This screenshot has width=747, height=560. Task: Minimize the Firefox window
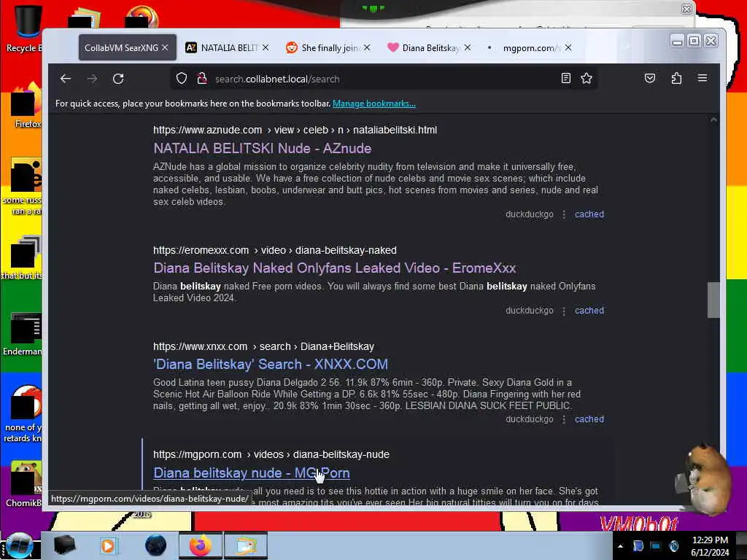[x=677, y=42]
